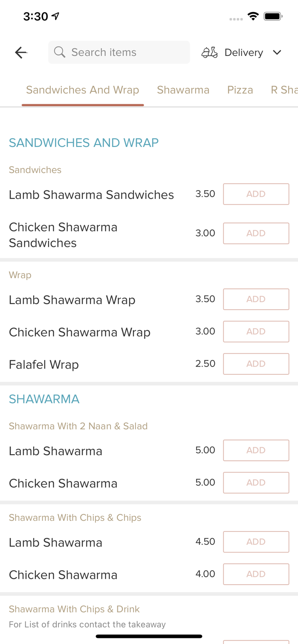Add Lamb Shawarma with 2 Naan & Salad
298x644 pixels.
click(x=256, y=450)
